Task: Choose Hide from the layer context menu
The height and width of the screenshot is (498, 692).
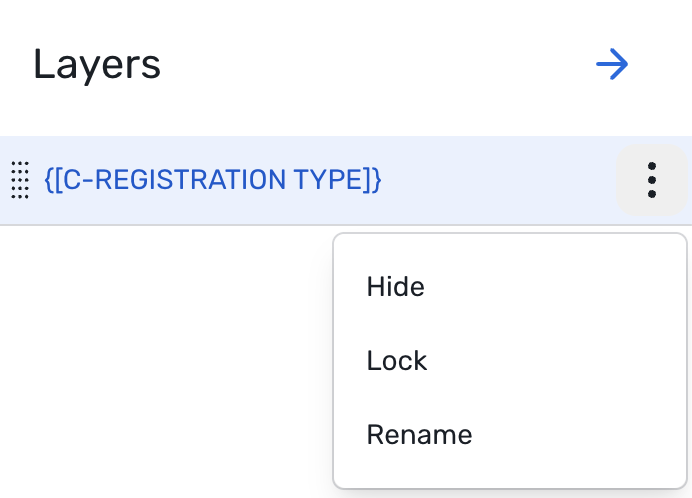Action: 396,287
